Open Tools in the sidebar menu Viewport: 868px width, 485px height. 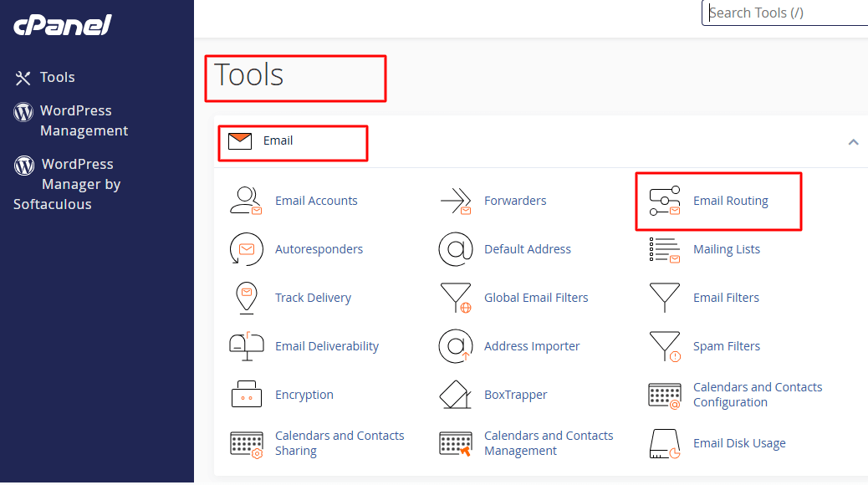tap(57, 78)
